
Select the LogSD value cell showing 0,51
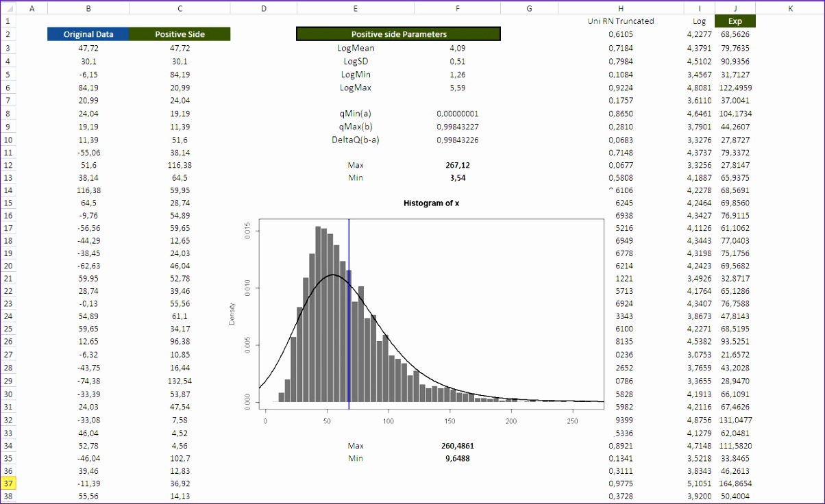pos(457,60)
